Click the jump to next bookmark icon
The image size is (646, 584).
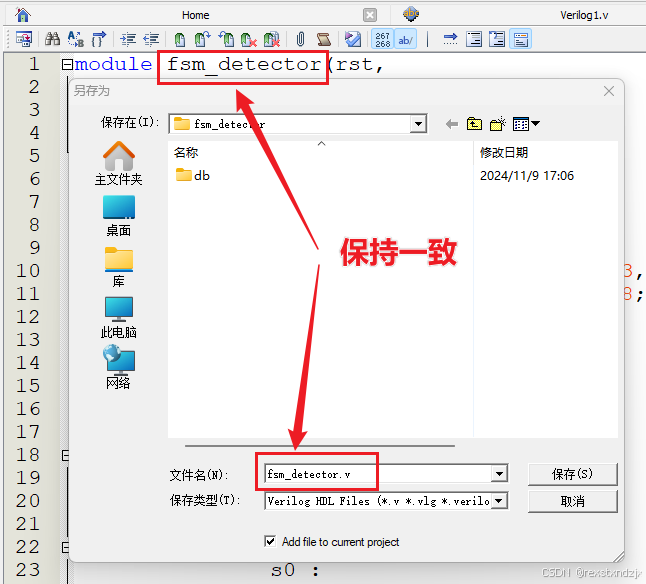[x=202, y=40]
